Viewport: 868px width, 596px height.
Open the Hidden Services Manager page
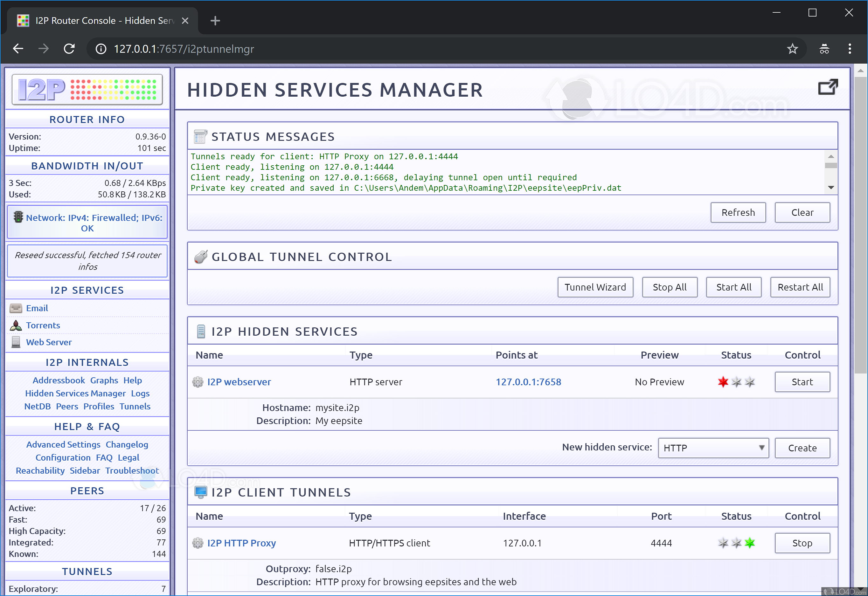(75, 393)
